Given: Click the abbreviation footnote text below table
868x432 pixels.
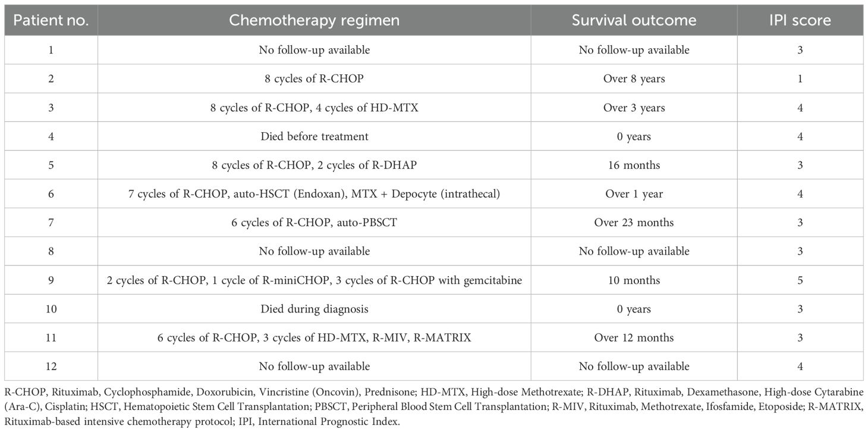Looking at the screenshot, I should (433, 406).
